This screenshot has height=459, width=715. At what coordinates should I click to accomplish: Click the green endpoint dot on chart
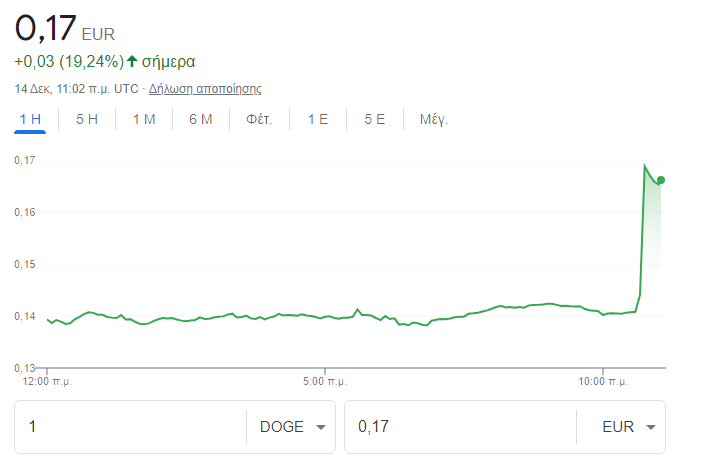(x=661, y=180)
